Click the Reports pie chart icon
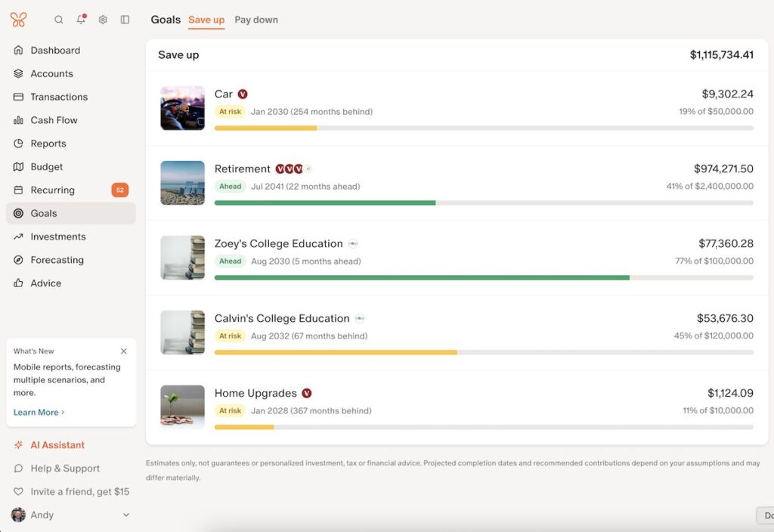The width and height of the screenshot is (774, 532). coord(18,143)
